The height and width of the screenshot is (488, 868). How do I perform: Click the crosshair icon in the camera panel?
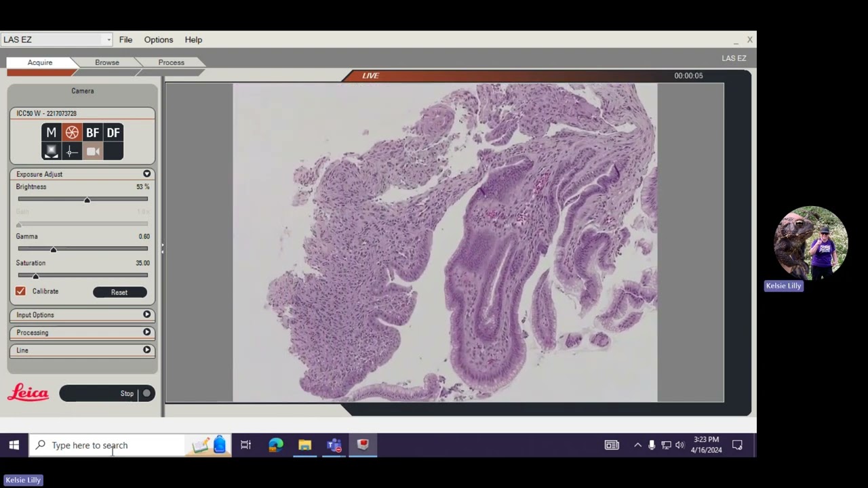[x=72, y=152]
